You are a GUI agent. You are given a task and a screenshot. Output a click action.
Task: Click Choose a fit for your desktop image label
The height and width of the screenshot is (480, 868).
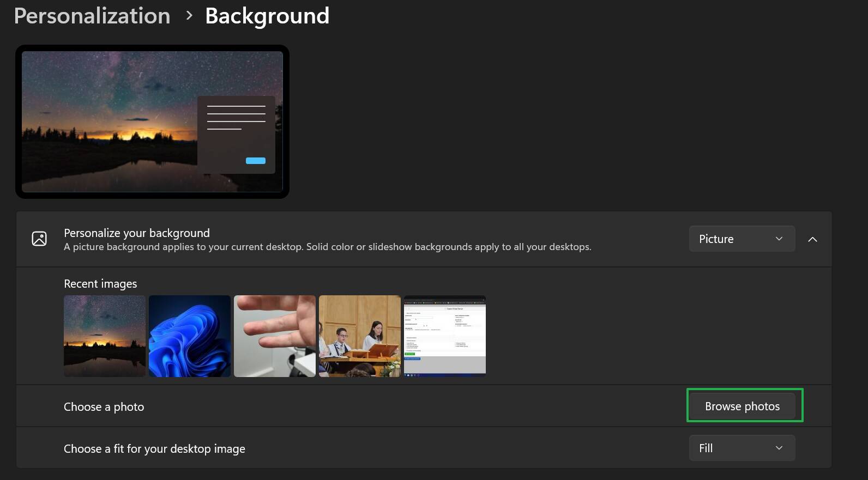tap(154, 448)
